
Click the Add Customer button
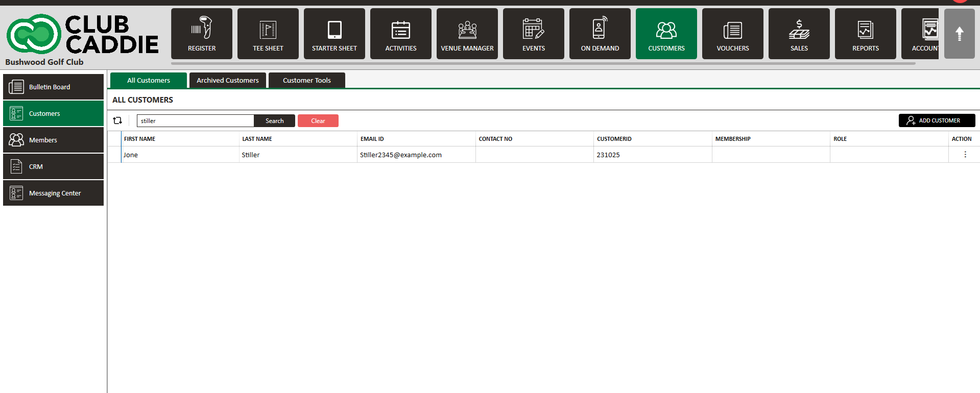point(937,120)
